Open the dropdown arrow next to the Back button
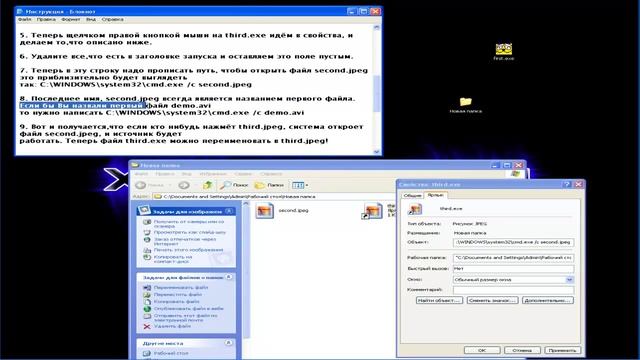 pyautogui.click(x=170, y=185)
